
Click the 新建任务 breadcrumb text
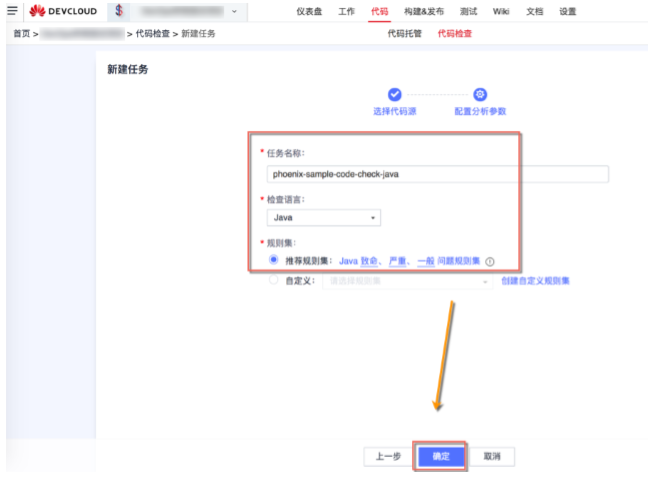(x=198, y=33)
